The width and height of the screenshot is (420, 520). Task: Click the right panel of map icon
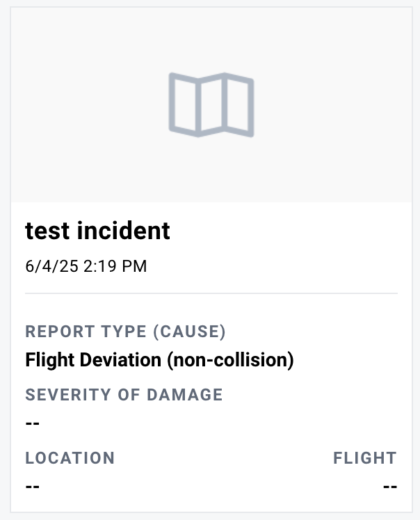click(239, 104)
